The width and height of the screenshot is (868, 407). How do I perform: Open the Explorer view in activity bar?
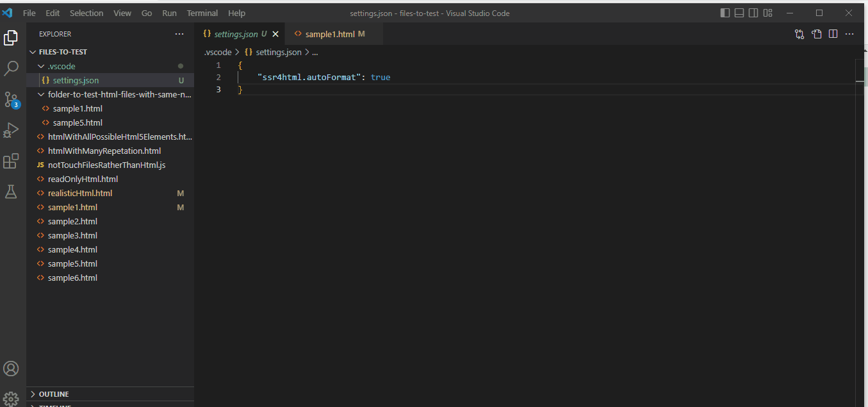(11, 38)
